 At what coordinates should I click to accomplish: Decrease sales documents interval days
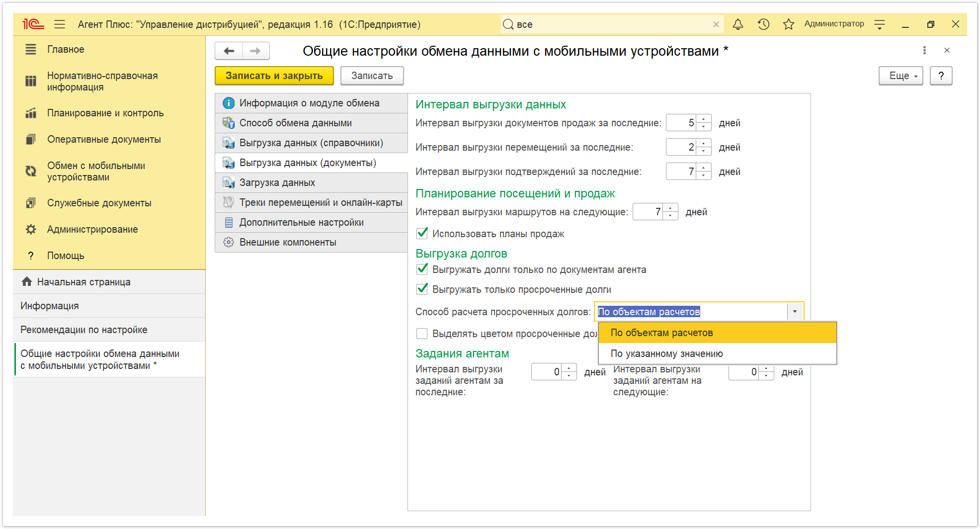[x=703, y=127]
